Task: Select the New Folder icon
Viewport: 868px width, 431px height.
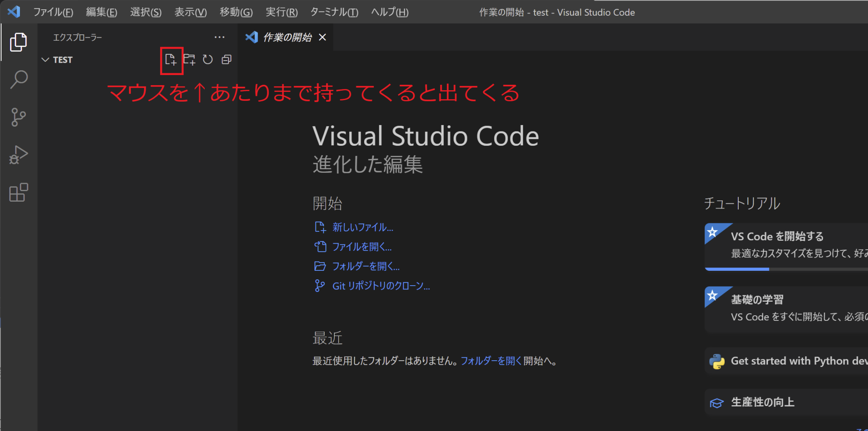Action: click(x=189, y=60)
